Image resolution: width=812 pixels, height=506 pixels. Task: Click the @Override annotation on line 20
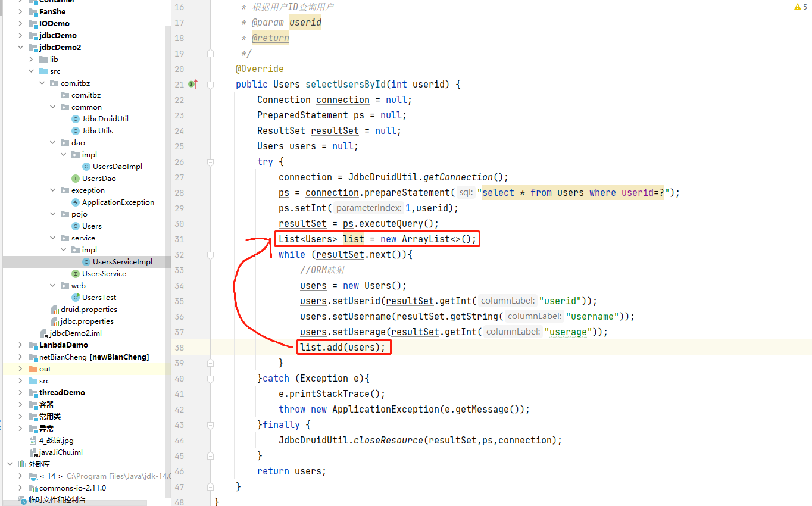pos(260,69)
